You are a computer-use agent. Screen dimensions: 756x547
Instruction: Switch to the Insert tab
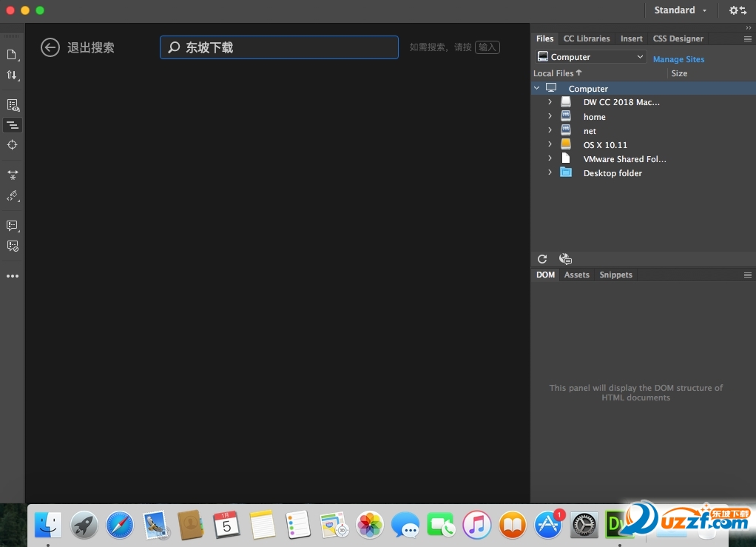click(x=632, y=38)
